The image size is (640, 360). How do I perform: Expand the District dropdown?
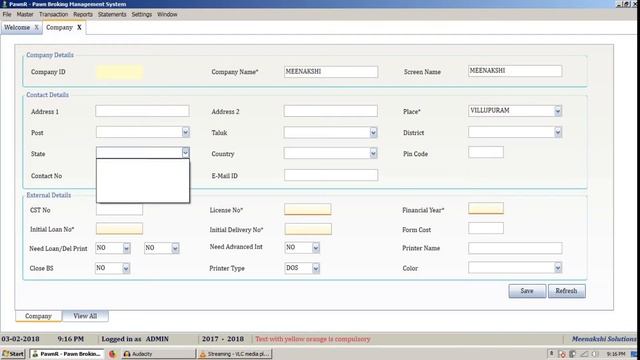[558, 132]
